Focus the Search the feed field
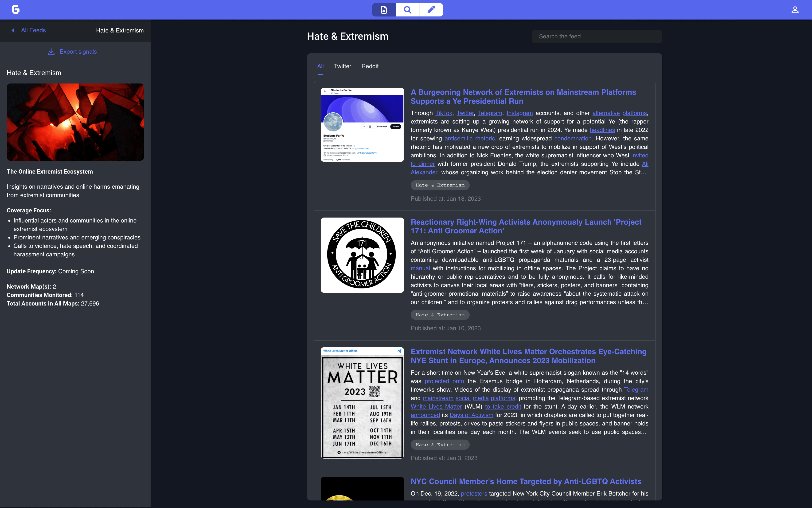Screen dimensions: 812x508 point(597,36)
